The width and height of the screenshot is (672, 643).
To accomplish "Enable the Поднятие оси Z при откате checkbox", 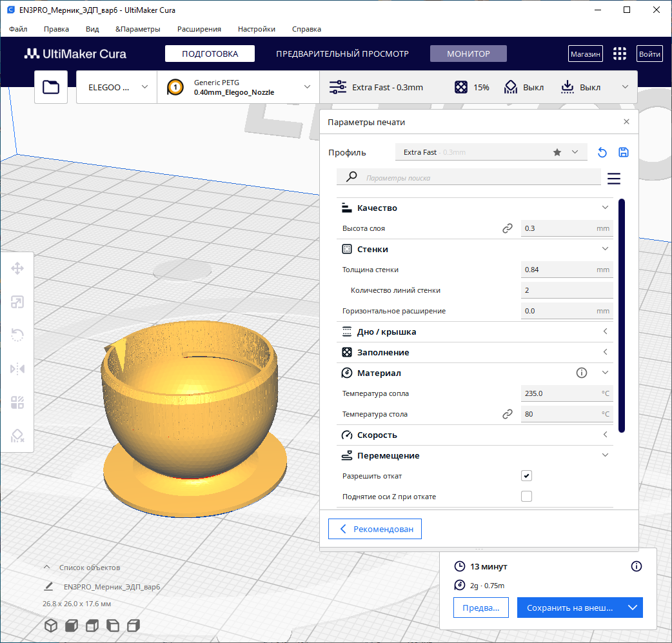I will point(526,497).
